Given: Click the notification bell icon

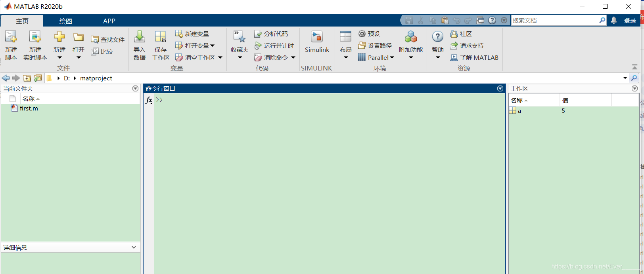Looking at the screenshot, I should coord(614,20).
